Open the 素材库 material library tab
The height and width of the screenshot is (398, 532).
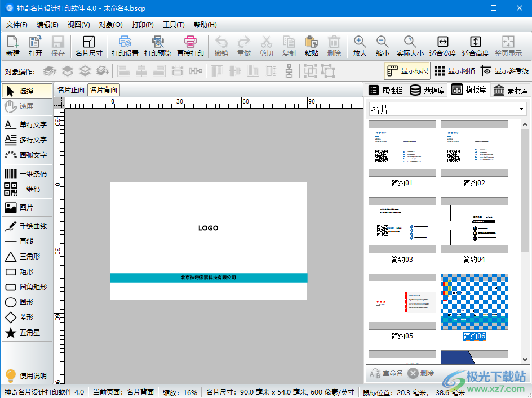511,90
